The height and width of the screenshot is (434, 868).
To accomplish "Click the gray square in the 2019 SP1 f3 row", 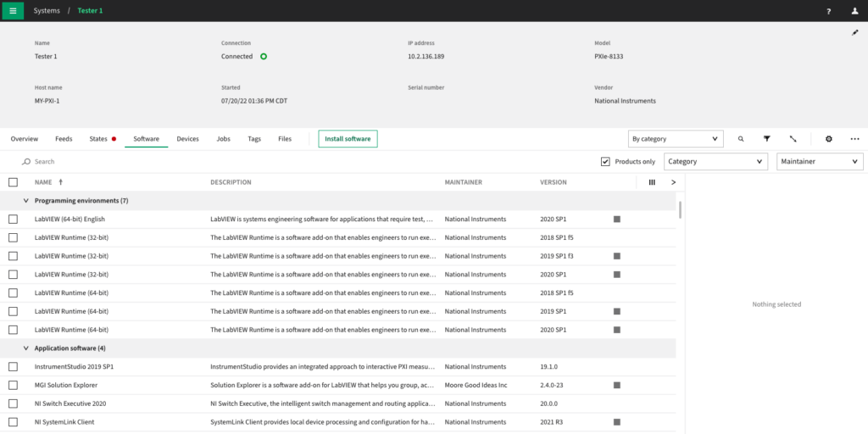I will 617,256.
